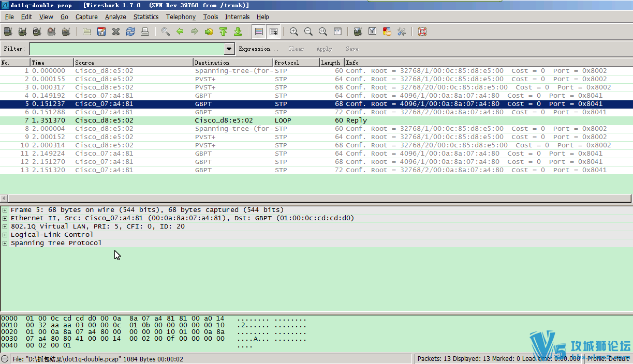The width and height of the screenshot is (633, 364).
Task: Edit capture filters from the toolbar
Action: [358, 32]
